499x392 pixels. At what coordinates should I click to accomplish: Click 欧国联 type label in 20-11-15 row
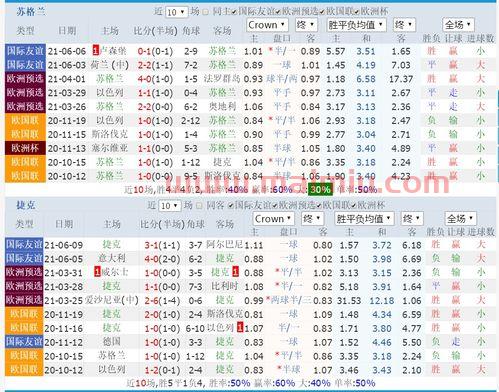pos(25,134)
